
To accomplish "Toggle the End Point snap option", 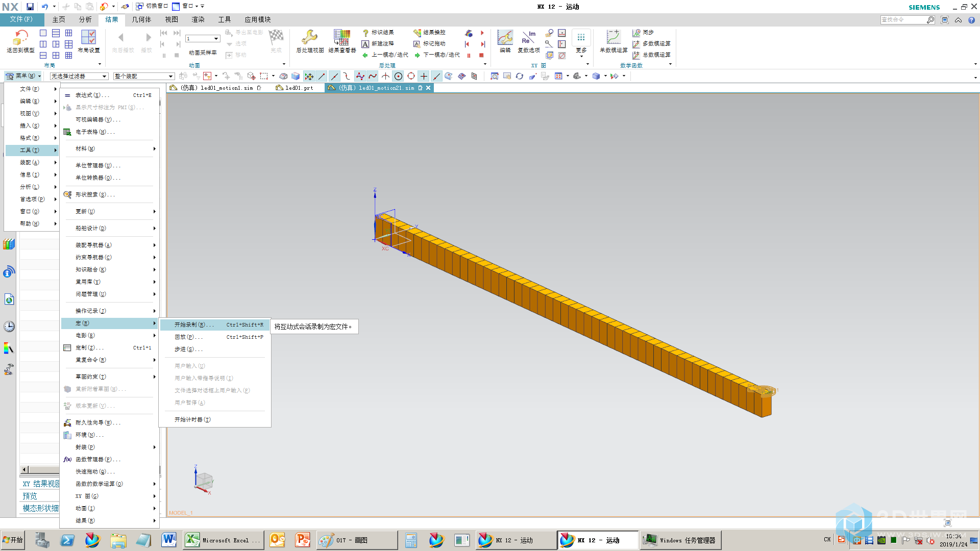I will click(322, 76).
